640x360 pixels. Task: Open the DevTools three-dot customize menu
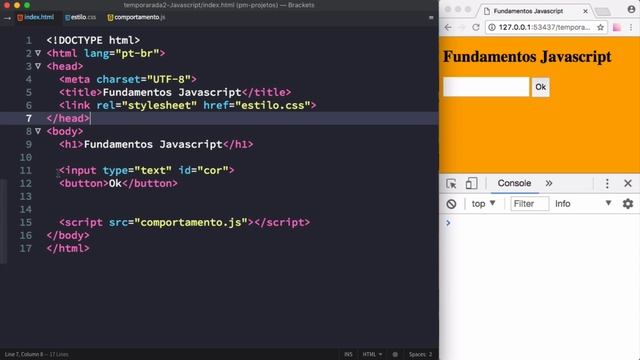coord(607,184)
